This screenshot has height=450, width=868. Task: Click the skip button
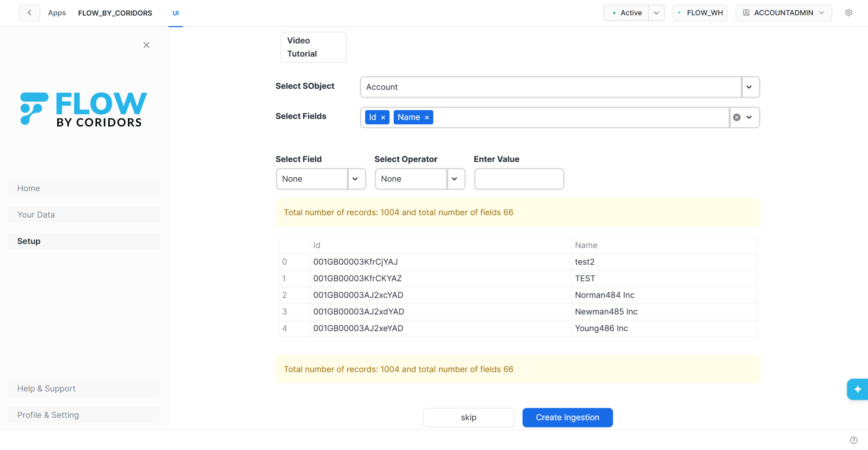[x=468, y=417]
